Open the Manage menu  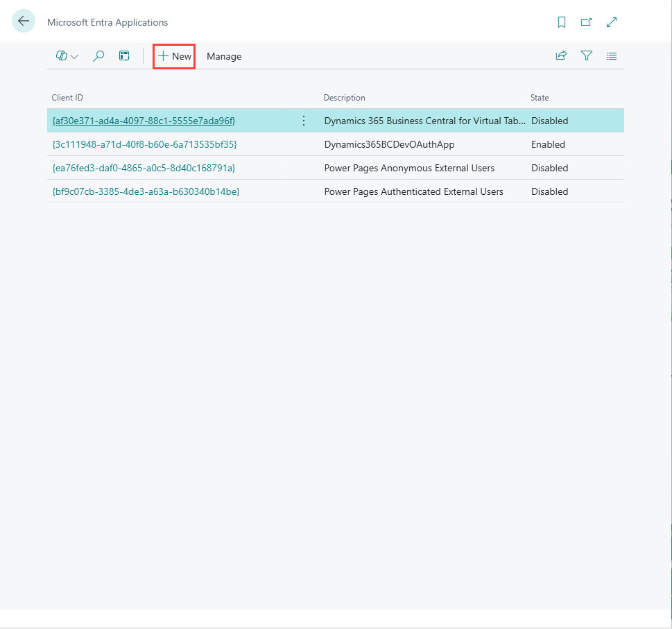(224, 56)
